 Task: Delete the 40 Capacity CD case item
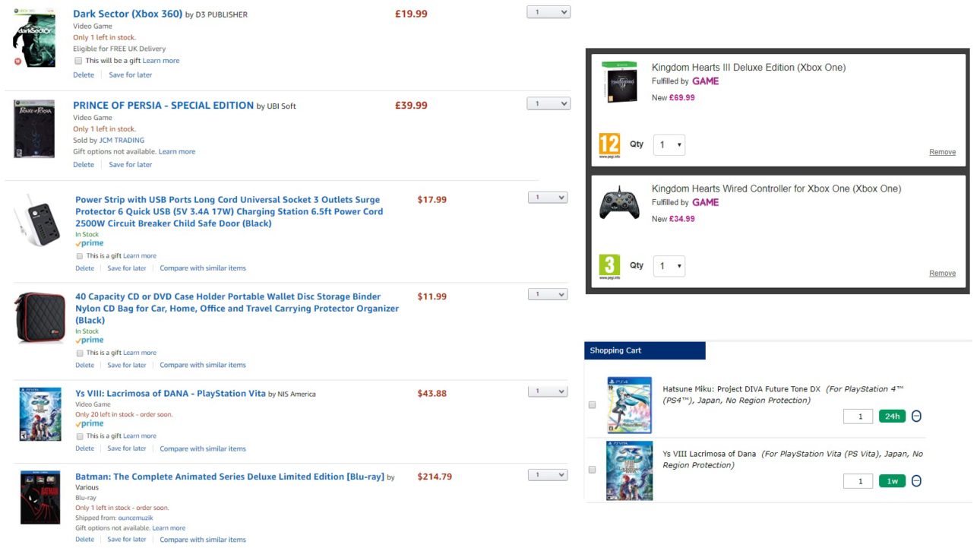coord(85,366)
